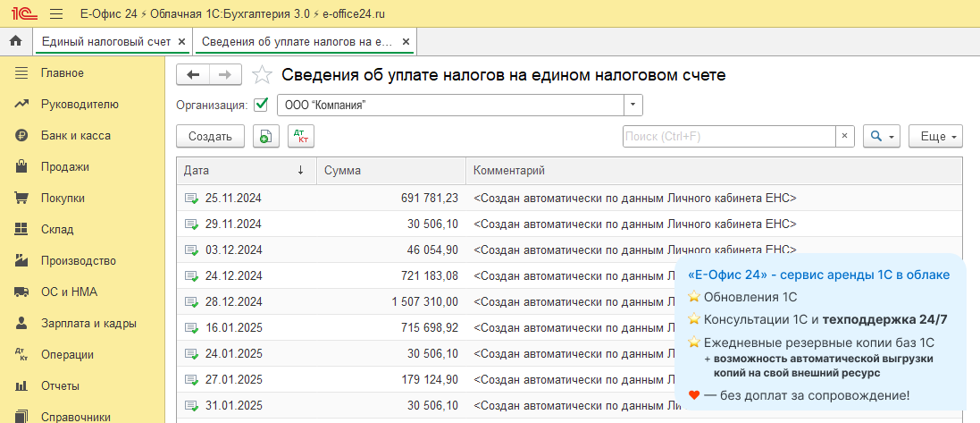Click the home page icon
The height and width of the screenshot is (423, 980).
pos(15,41)
